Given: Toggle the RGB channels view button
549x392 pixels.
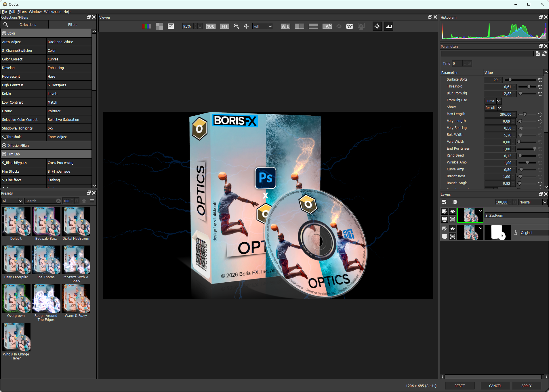Looking at the screenshot, I should pyautogui.click(x=146, y=26).
